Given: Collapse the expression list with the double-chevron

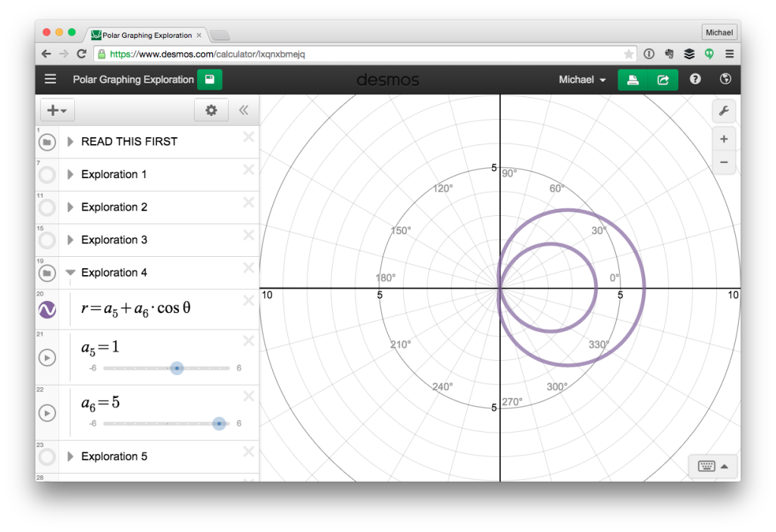Looking at the screenshot, I should click(x=243, y=110).
